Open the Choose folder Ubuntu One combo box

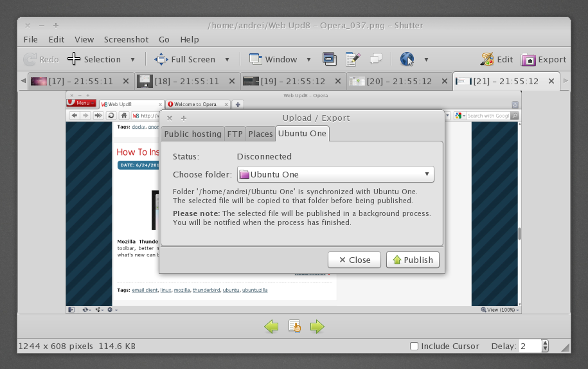335,174
